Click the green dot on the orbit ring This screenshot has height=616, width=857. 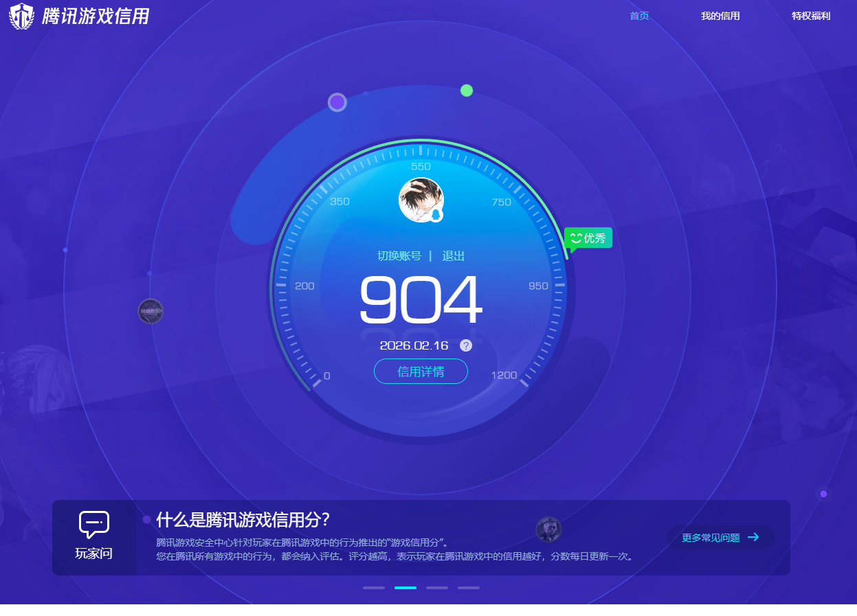coord(467,89)
